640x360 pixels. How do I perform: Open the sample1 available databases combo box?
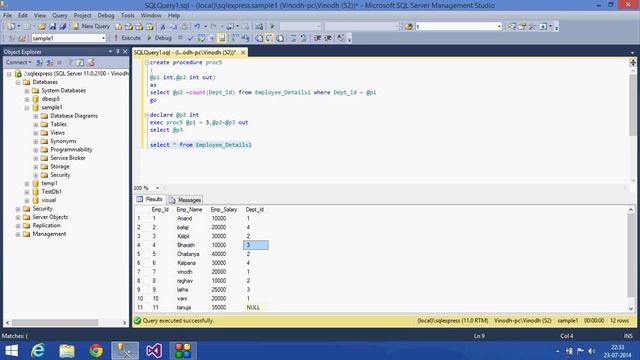pyautogui.click(x=69, y=38)
